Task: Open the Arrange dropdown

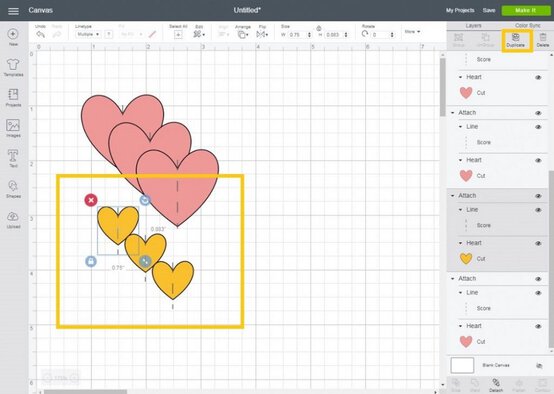Action: click(x=243, y=34)
